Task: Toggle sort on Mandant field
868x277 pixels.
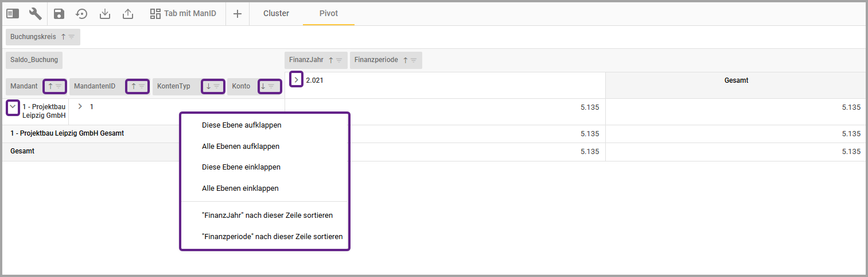Action: [50, 86]
